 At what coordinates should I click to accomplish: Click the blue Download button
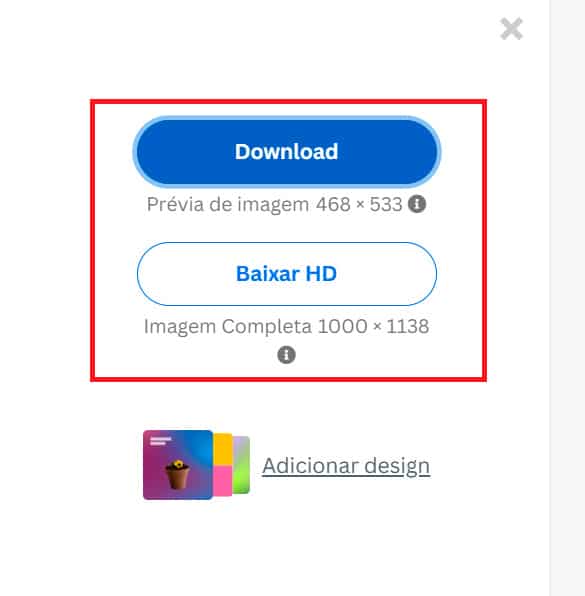[287, 152]
